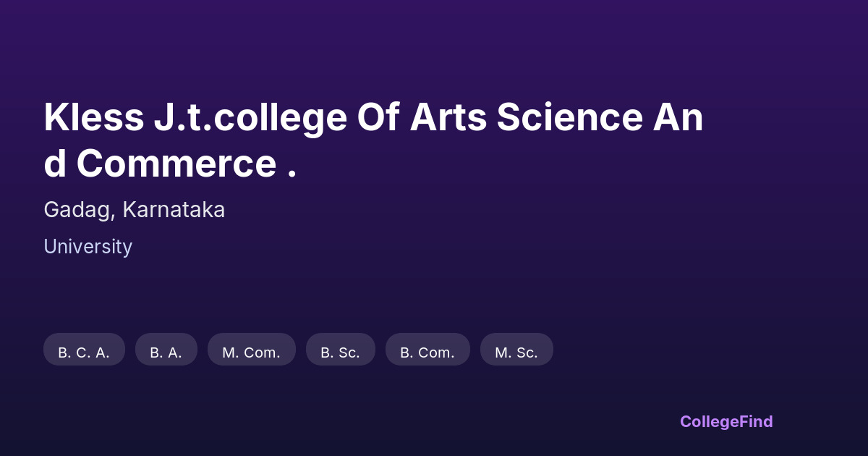
Task: Click the word Commerce in the title
Action: (x=176, y=164)
